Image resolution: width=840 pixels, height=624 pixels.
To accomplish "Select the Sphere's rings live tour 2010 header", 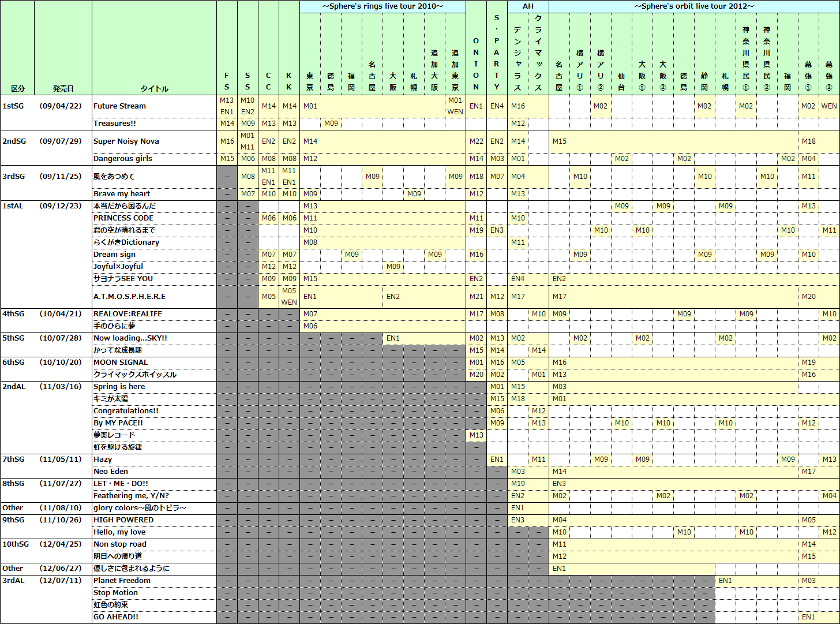I will click(383, 6).
